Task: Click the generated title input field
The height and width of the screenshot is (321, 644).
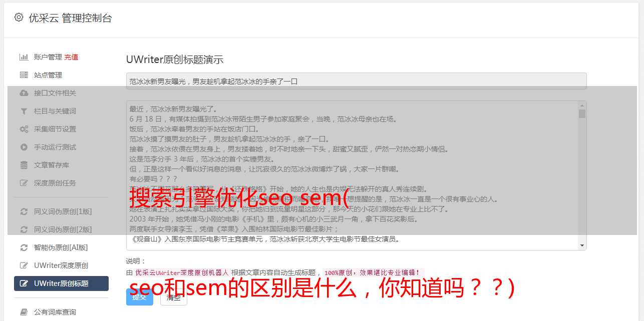Action: pyautogui.click(x=356, y=81)
